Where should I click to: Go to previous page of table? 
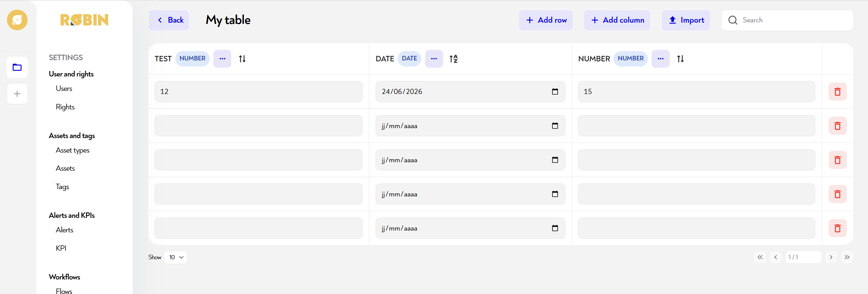[x=775, y=257]
